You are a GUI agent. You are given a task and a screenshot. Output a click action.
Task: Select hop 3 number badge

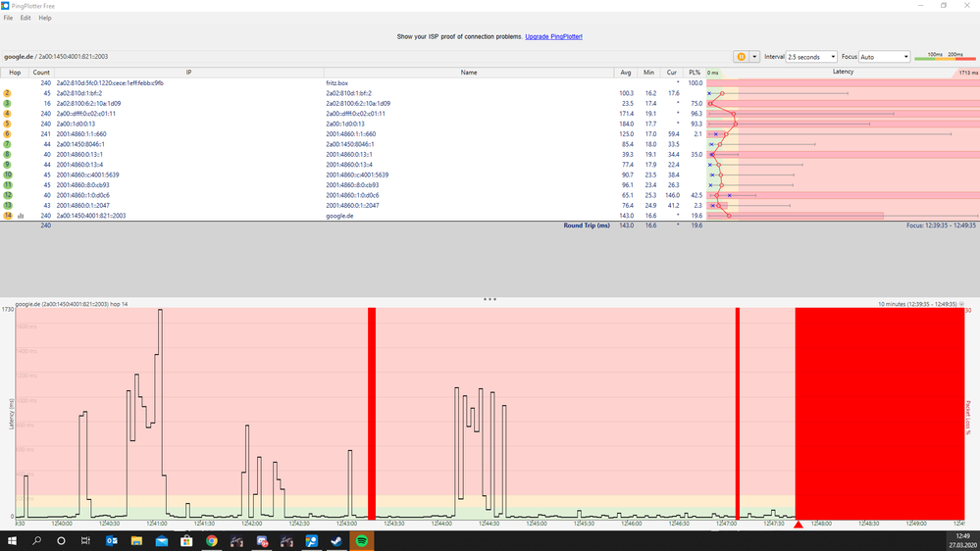click(8, 104)
